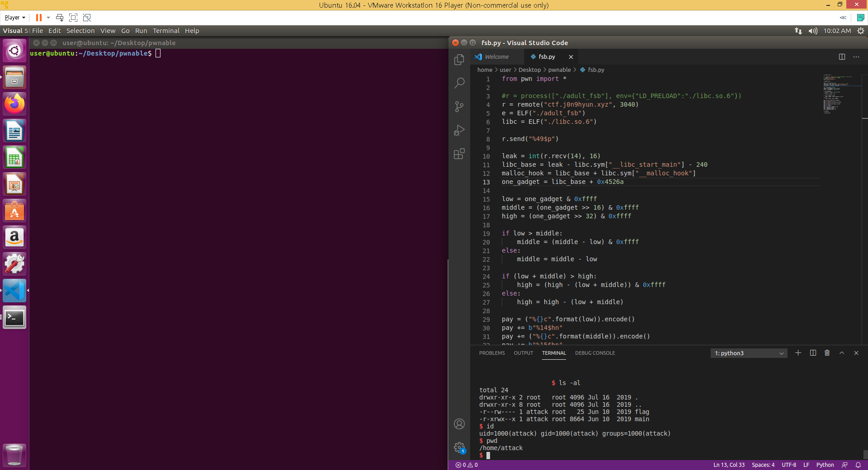Viewport: 868px width, 470px height.
Task: Open LibreOffice Writer from the dock
Action: pyautogui.click(x=14, y=131)
